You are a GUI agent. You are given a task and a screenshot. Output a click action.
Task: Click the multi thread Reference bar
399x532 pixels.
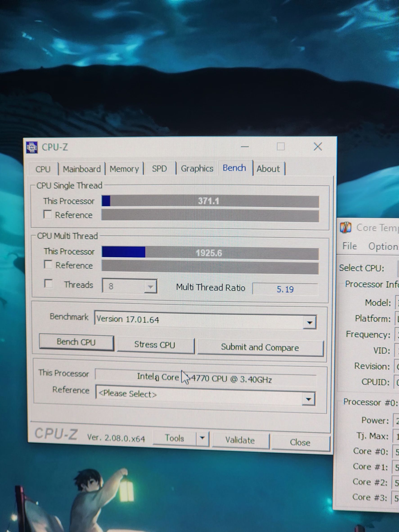tap(210, 267)
